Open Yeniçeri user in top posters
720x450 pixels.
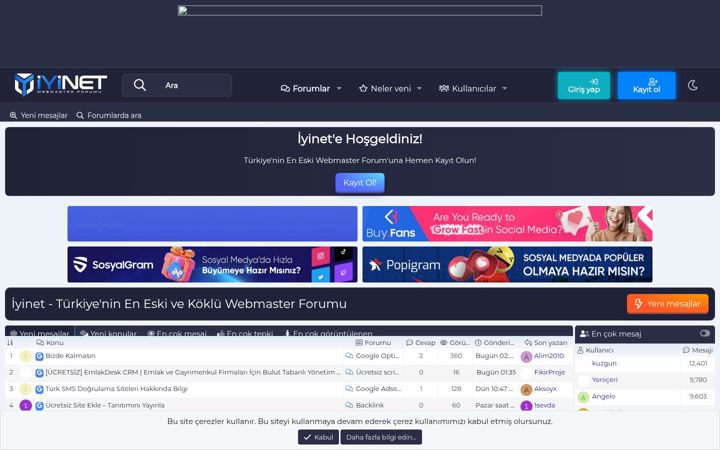click(x=604, y=379)
